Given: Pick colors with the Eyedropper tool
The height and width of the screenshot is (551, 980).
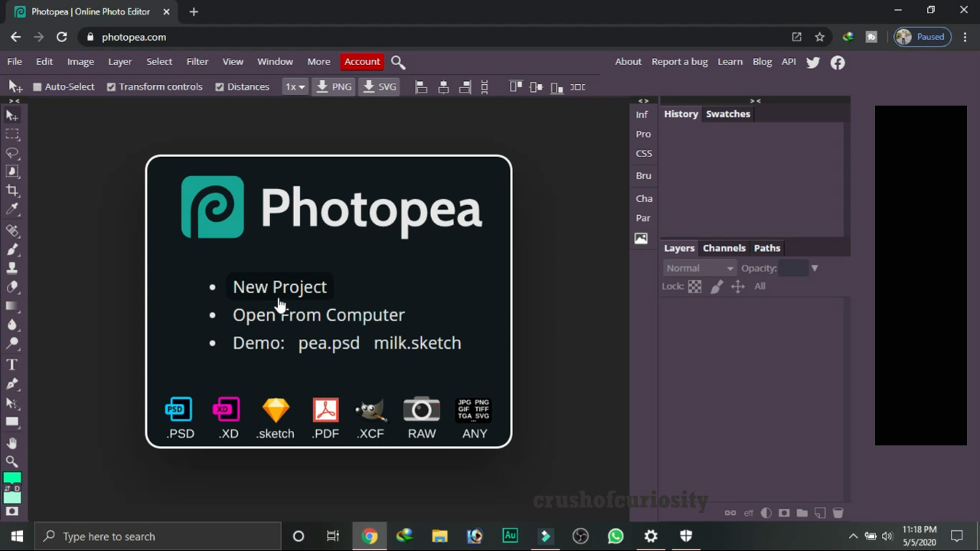Looking at the screenshot, I should tap(12, 210).
